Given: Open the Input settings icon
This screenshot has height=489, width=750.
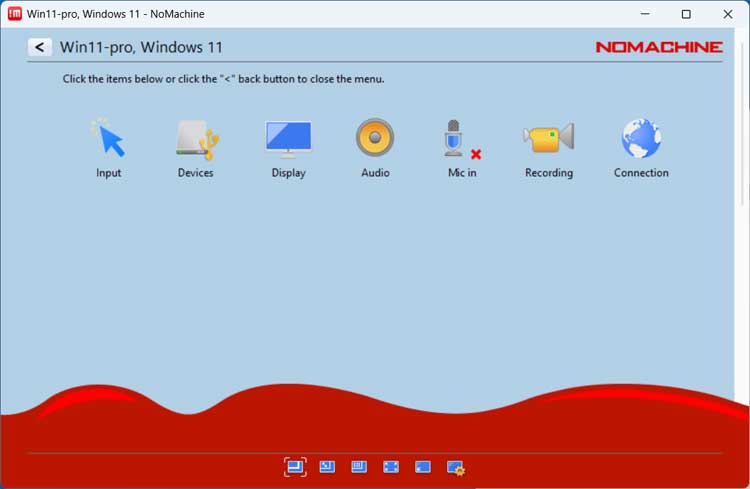Looking at the screenshot, I should click(x=108, y=147).
